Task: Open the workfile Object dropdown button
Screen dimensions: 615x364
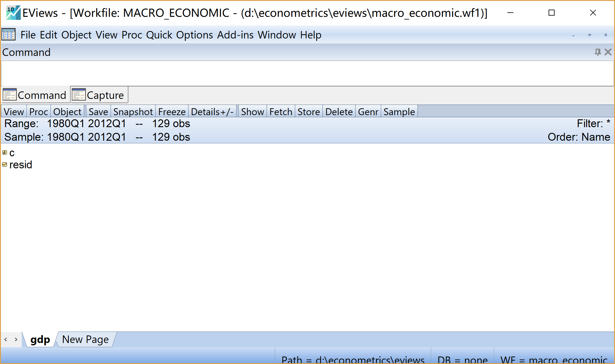Action: click(67, 112)
